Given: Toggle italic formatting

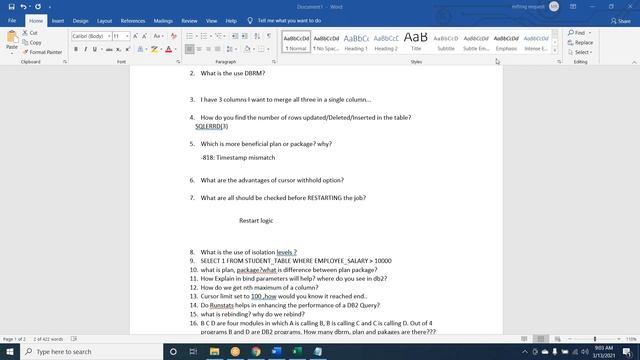Looking at the screenshot, I should pos(85,49).
